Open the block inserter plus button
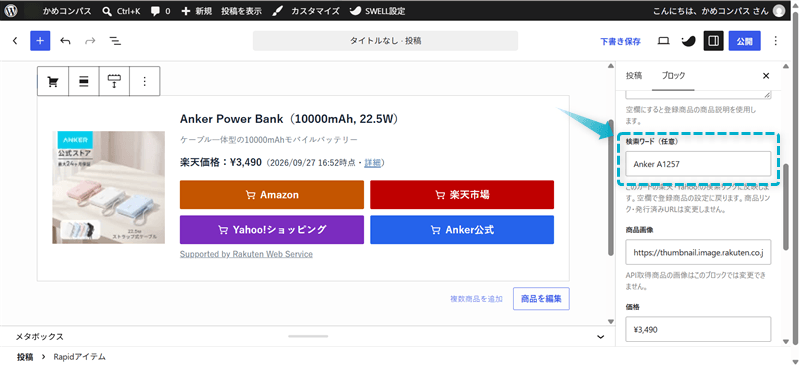Viewport: 800px width, 366px height. (40, 41)
